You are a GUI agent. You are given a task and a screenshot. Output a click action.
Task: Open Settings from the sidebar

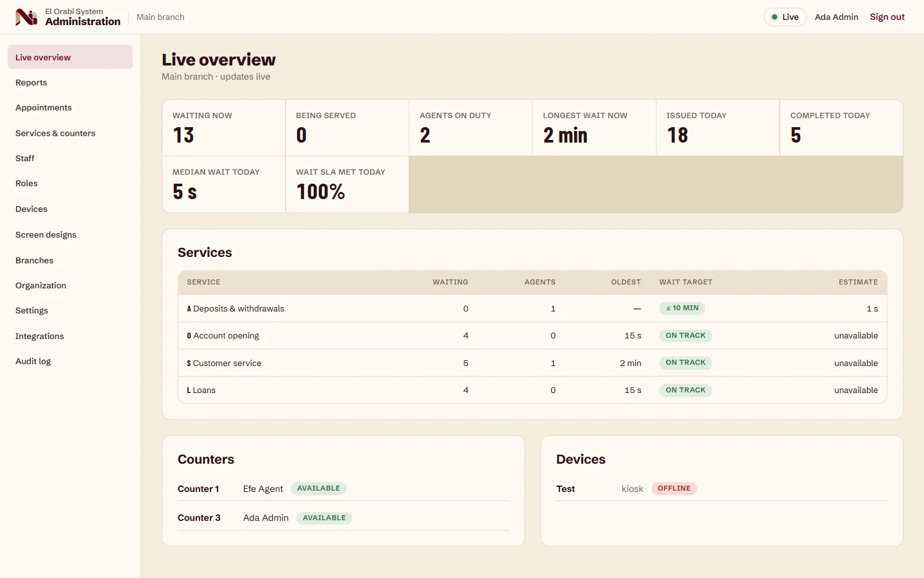tap(70, 310)
